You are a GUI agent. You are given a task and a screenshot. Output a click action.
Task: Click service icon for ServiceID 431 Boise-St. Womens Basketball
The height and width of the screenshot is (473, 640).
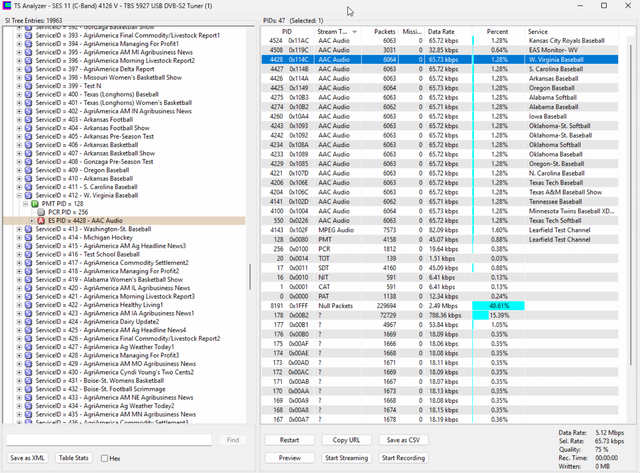click(28, 381)
